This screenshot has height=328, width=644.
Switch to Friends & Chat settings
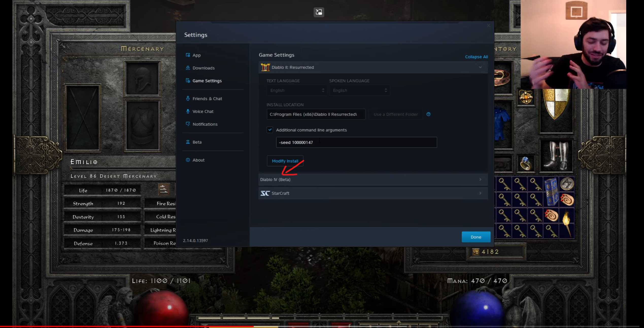click(207, 99)
